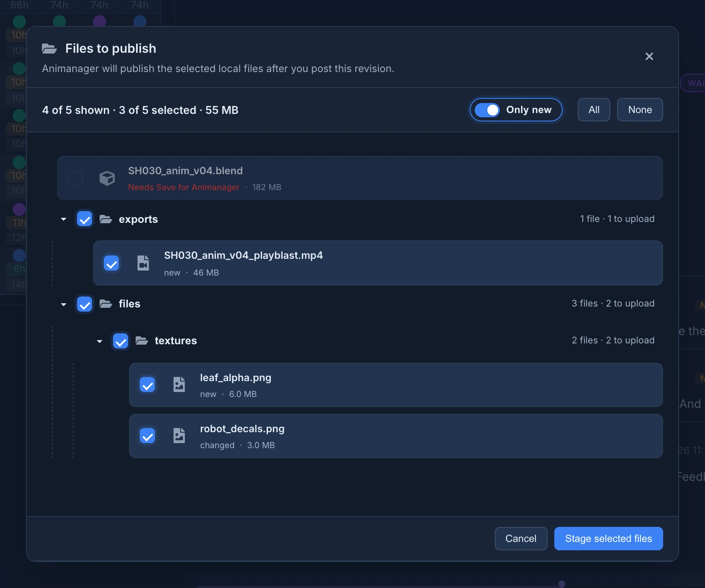The width and height of the screenshot is (705, 588).
Task: Click the textures folder icon
Action: [x=142, y=340]
